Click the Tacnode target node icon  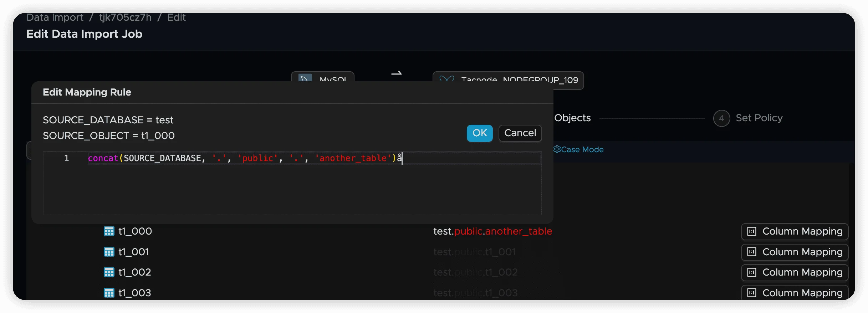(446, 79)
